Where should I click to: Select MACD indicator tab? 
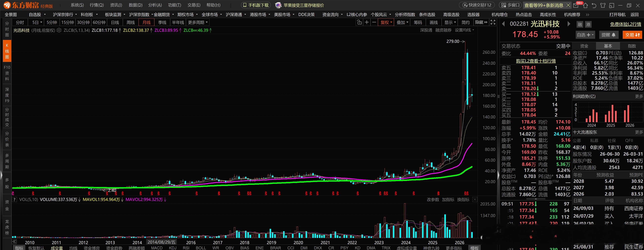coord(157,248)
